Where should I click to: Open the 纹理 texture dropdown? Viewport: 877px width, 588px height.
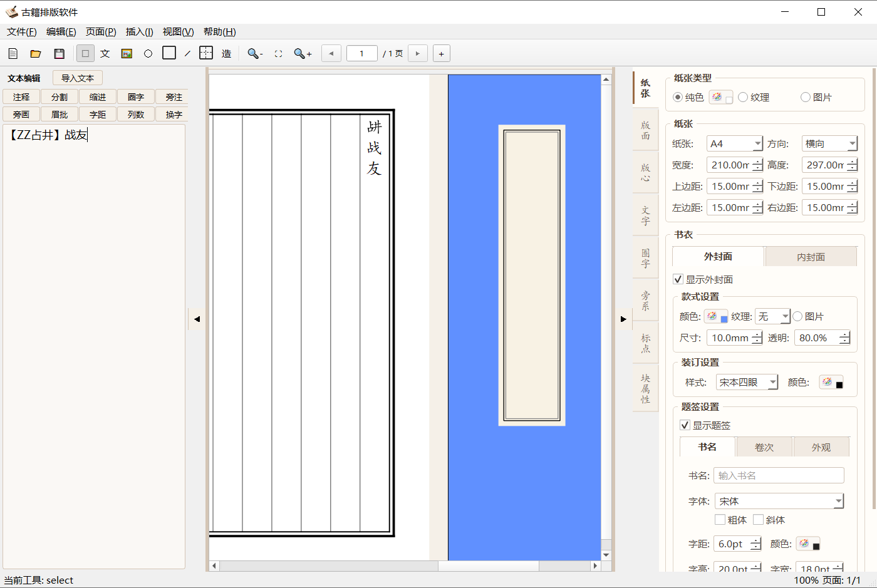772,317
